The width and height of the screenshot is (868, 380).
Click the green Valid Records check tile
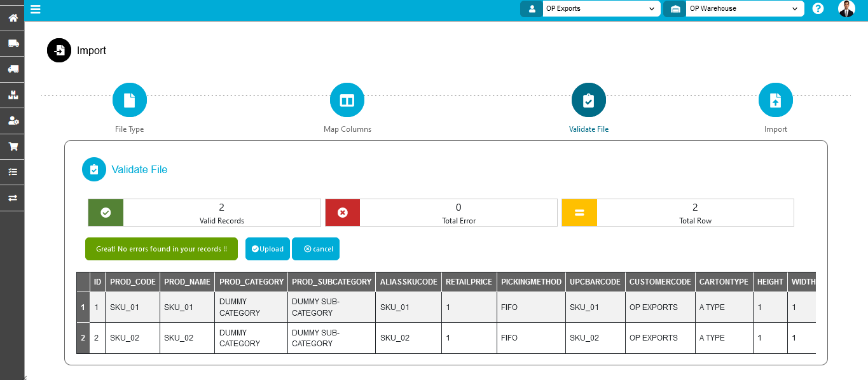(106, 213)
